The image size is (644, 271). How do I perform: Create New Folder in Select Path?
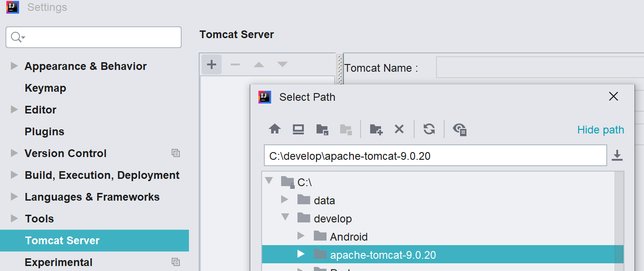coord(376,130)
